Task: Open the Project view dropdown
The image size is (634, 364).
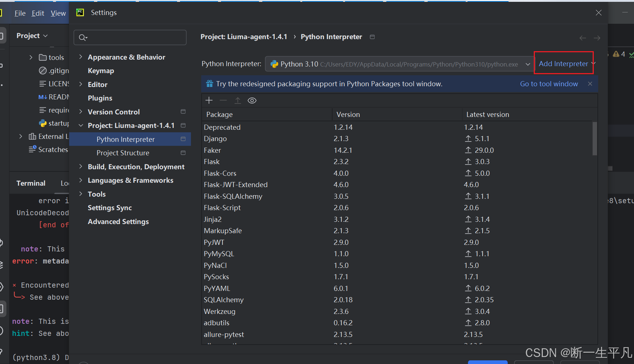Action: (32, 35)
